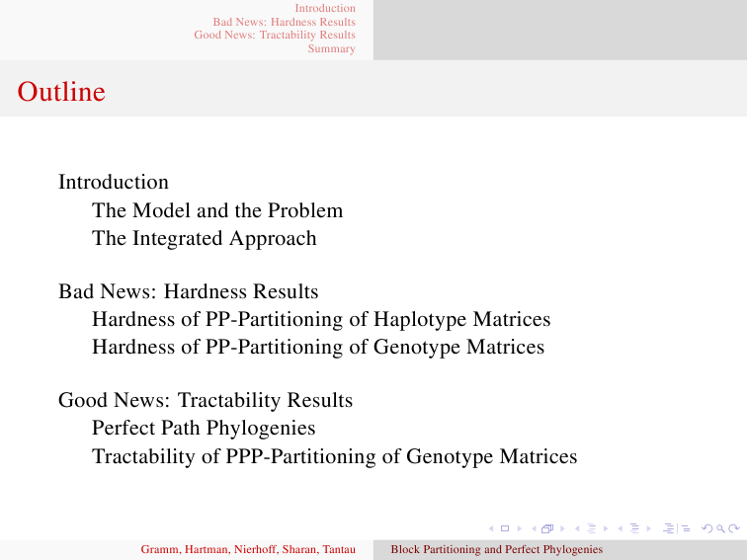Open Summary in the header navigation
Image resolution: width=747 pixels, height=560 pixels.
tap(332, 48)
